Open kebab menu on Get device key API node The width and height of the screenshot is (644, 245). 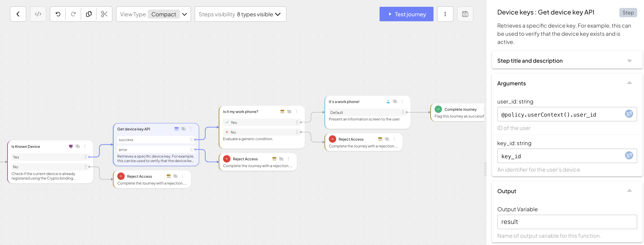191,129
